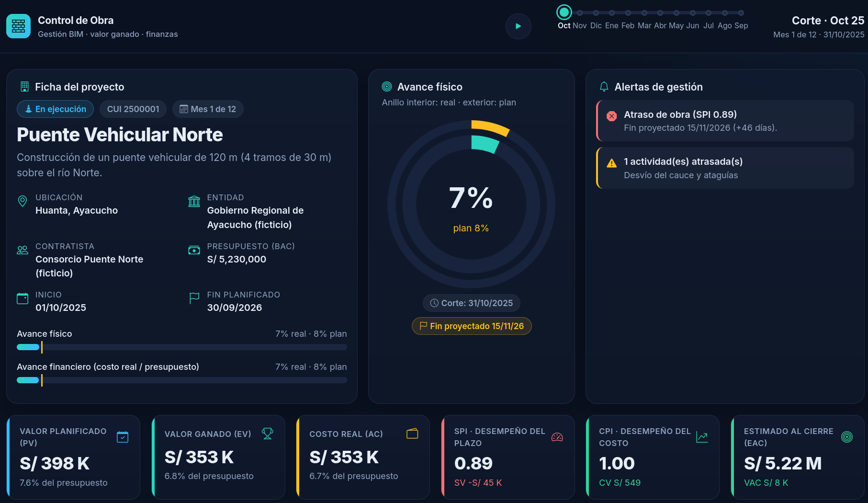The image size is (868, 503).
Task: Click the chart-line icon on CPI card
Action: click(702, 437)
